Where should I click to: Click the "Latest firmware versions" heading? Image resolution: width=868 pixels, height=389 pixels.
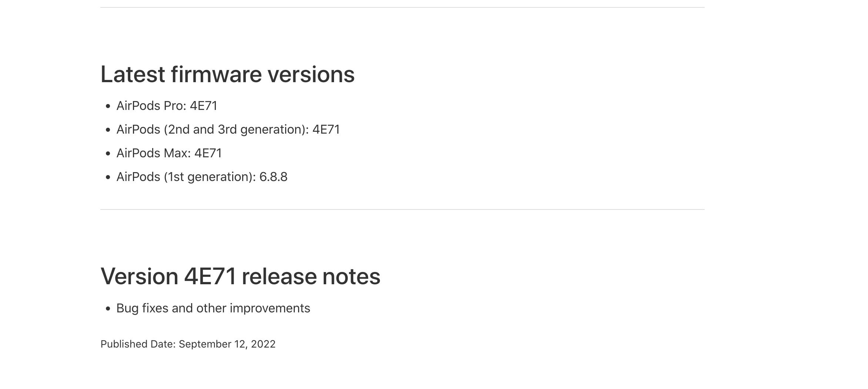pyautogui.click(x=227, y=74)
